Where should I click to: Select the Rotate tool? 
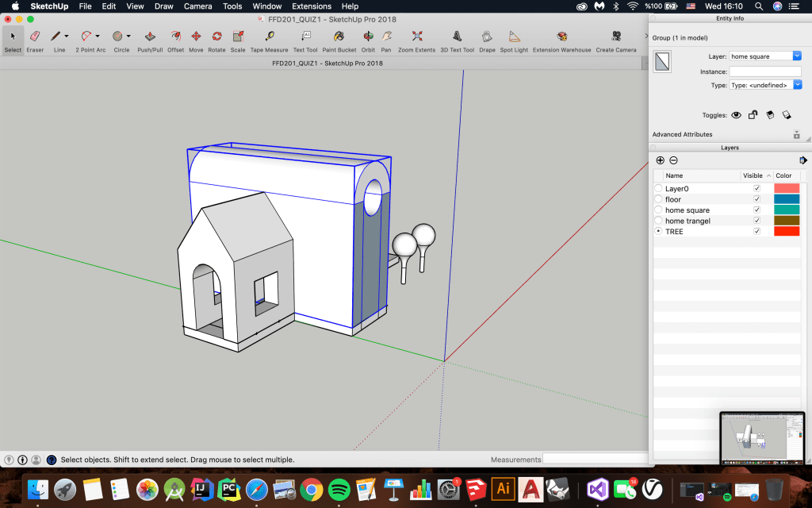pos(216,37)
